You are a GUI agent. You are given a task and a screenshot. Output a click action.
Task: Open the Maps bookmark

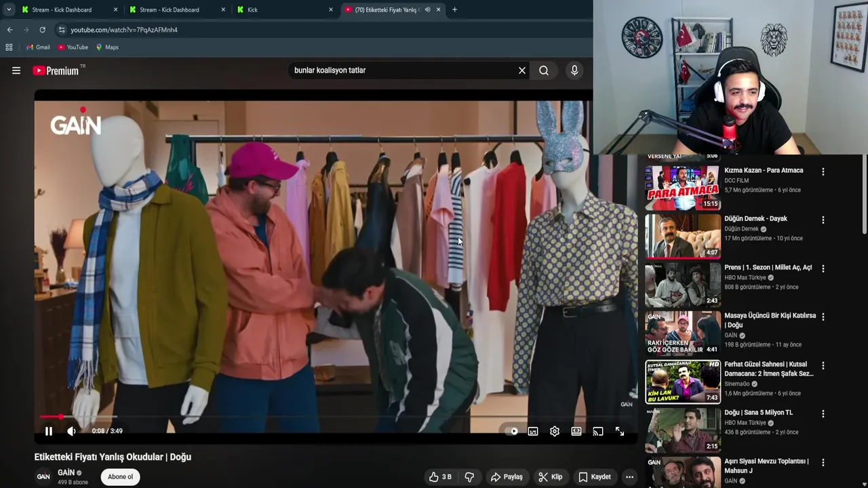point(107,47)
